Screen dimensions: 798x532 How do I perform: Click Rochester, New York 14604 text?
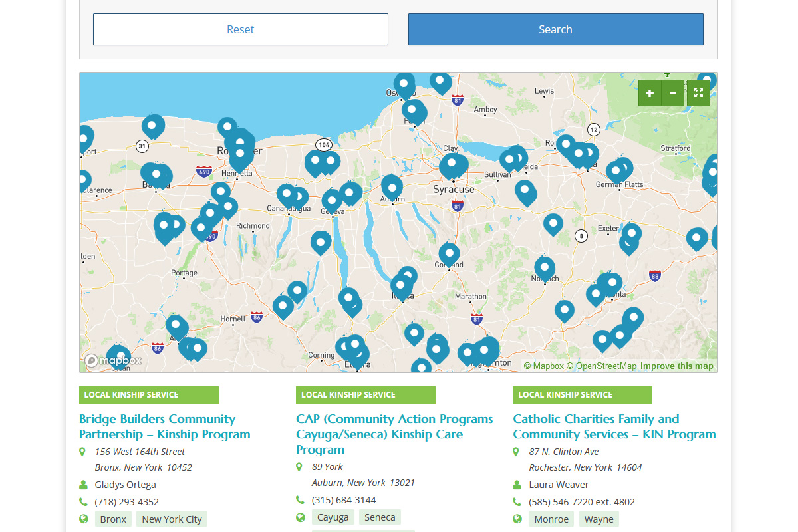pyautogui.click(x=586, y=467)
